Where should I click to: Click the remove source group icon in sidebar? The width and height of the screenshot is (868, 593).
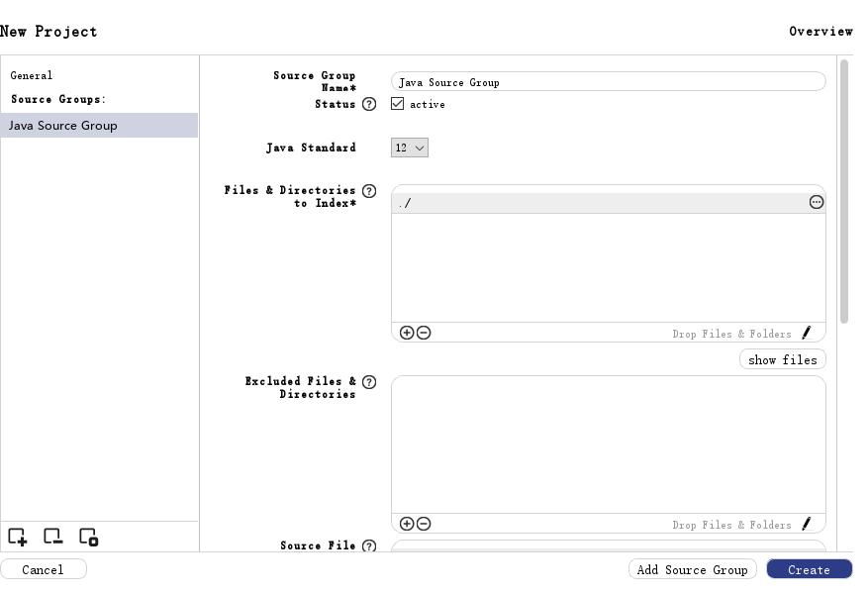[52, 537]
